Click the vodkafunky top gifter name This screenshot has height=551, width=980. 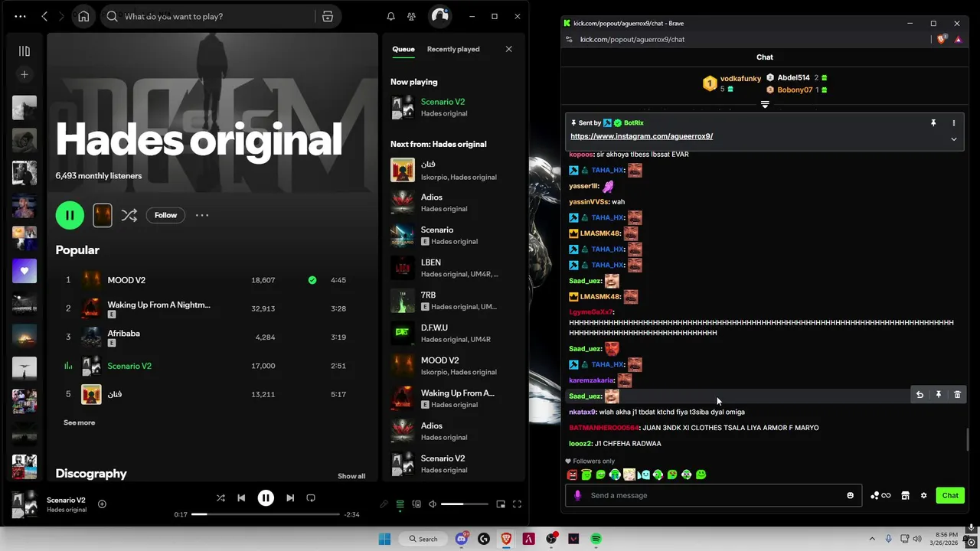pos(740,79)
